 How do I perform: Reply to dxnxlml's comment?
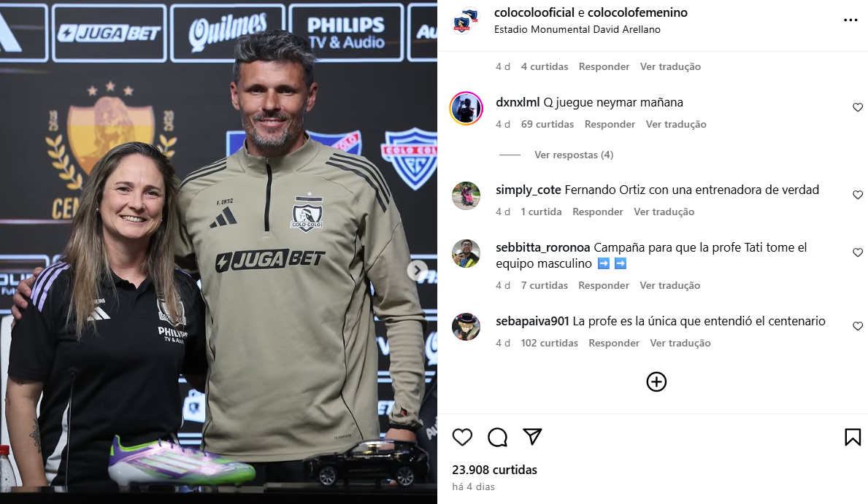coord(610,125)
